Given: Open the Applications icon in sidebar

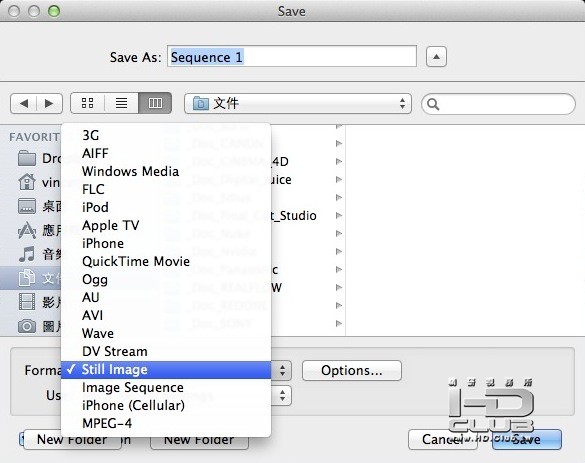Looking at the screenshot, I should point(27,230).
